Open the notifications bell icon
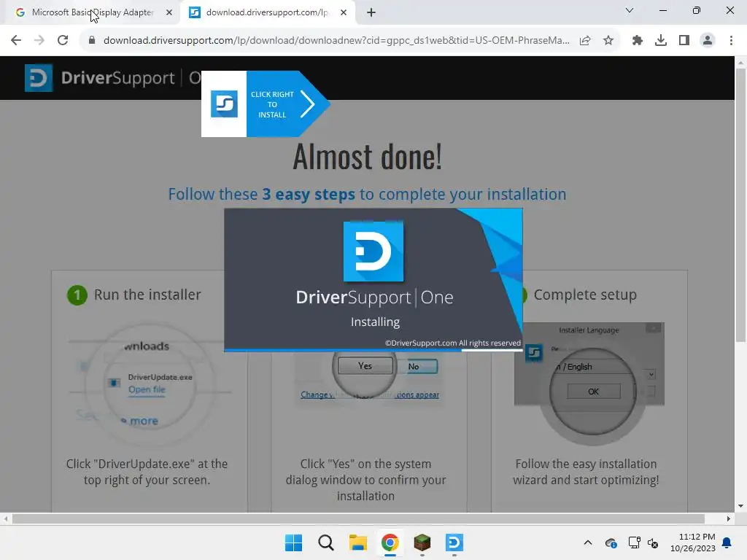Screen dimensions: 747x560 point(727,542)
